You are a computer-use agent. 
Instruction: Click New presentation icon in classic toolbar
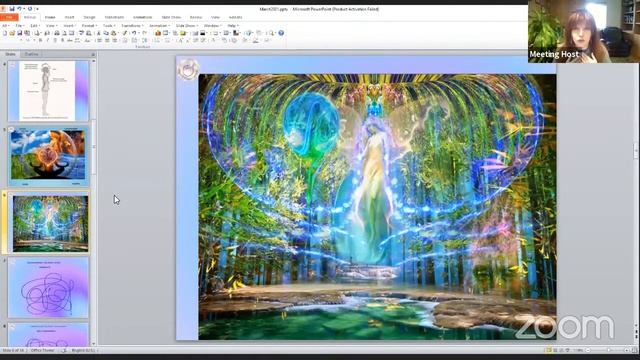5,33
